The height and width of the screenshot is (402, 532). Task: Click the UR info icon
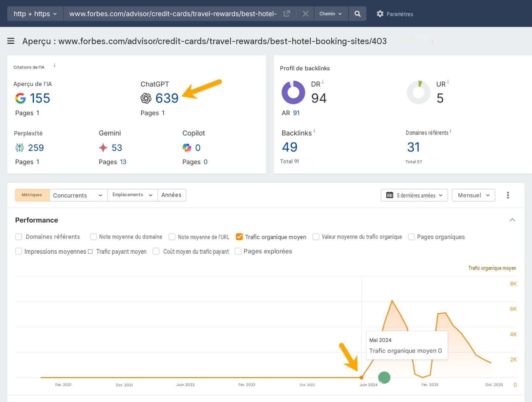(x=448, y=82)
